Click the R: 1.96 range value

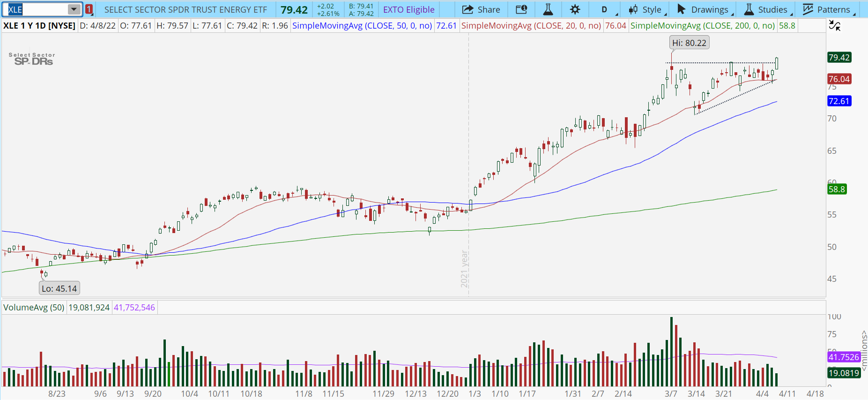pyautogui.click(x=275, y=26)
